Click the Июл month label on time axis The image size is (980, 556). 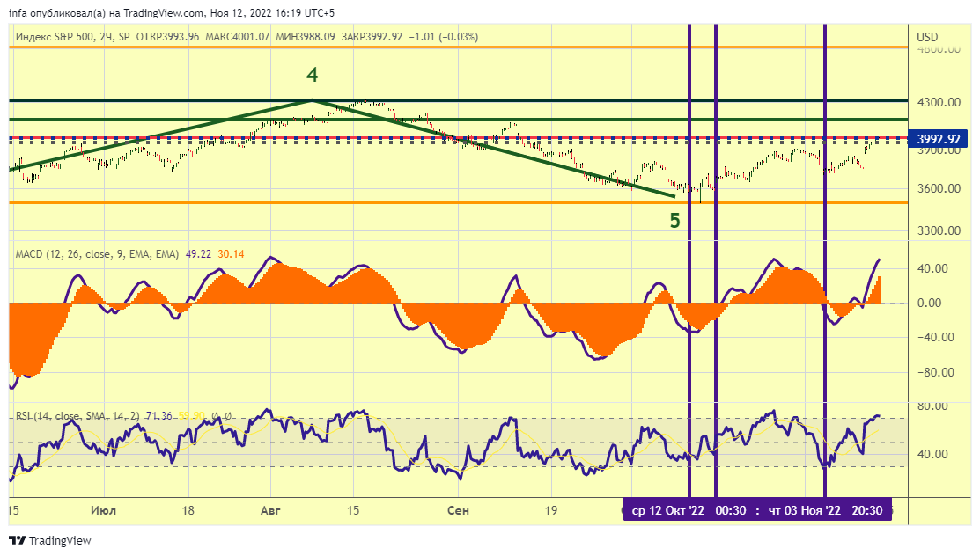pyautogui.click(x=103, y=510)
